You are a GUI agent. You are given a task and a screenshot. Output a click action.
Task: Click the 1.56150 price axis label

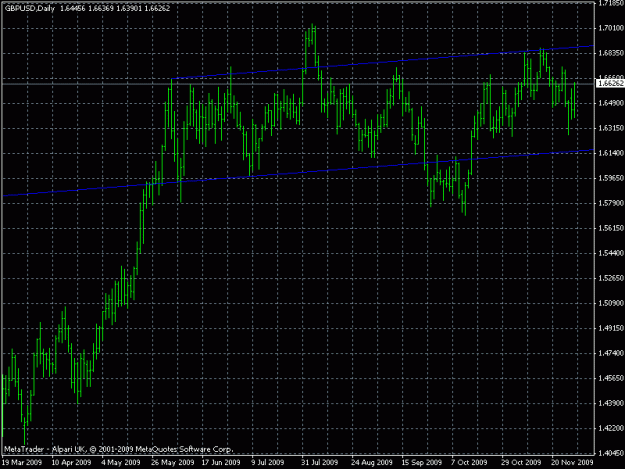click(x=611, y=228)
